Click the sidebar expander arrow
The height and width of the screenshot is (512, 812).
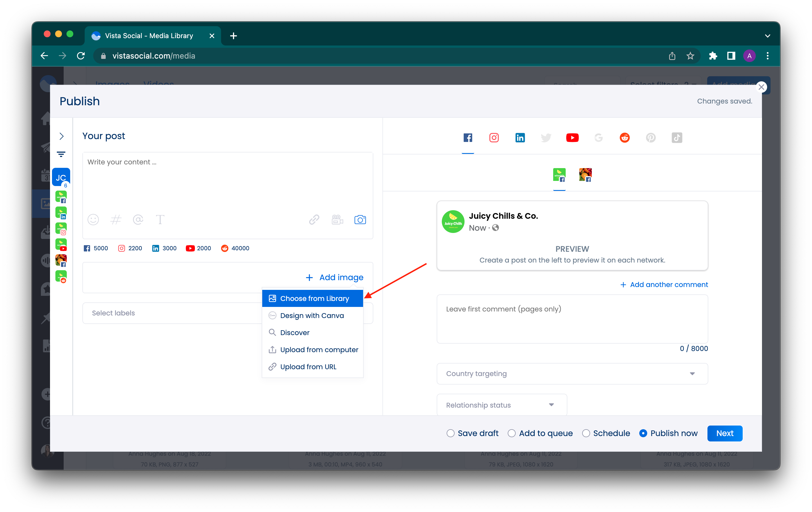(61, 136)
